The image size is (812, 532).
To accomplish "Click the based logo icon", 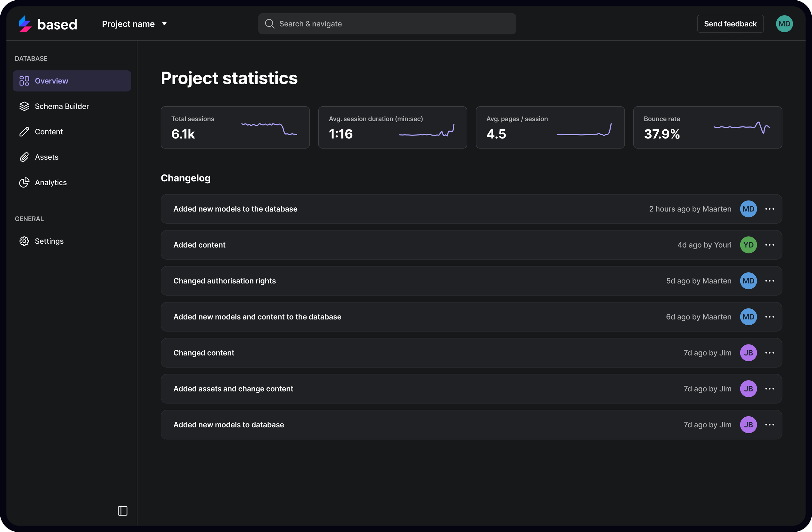I will tap(25, 24).
